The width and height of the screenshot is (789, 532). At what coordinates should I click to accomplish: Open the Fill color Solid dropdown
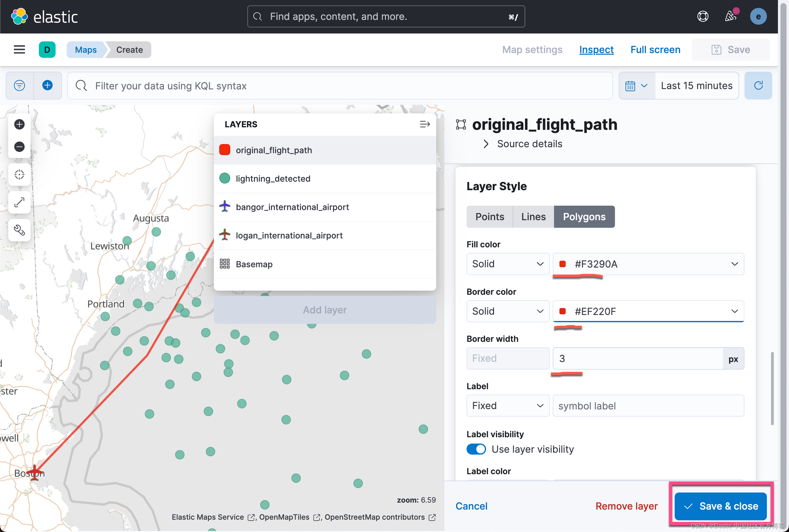508,263
